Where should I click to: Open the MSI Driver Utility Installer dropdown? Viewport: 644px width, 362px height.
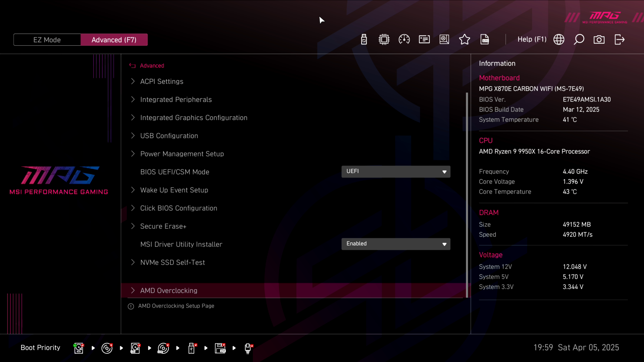click(396, 244)
